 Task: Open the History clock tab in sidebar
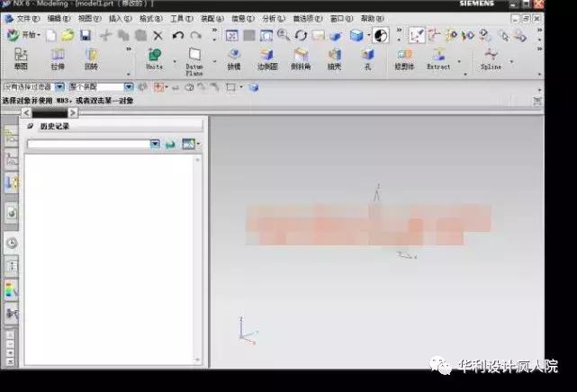click(12, 243)
